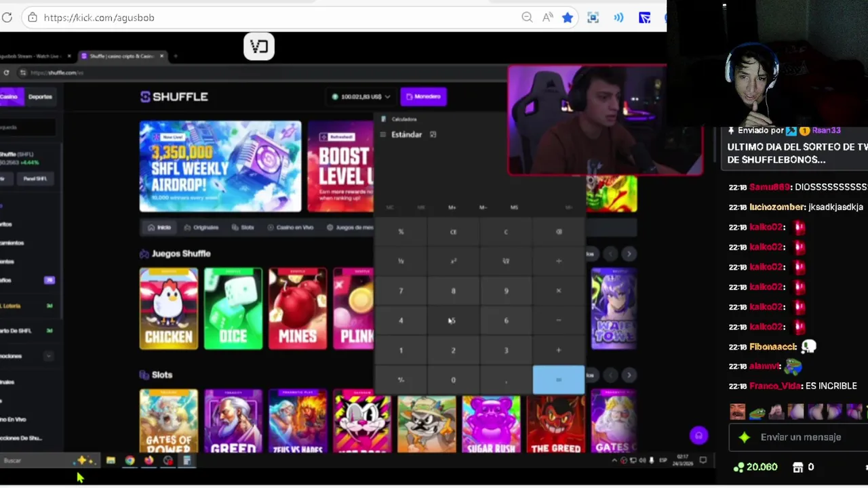The width and height of the screenshot is (868, 488).
Task: Click Firefox icon in streamed taskbar
Action: pyautogui.click(x=149, y=461)
